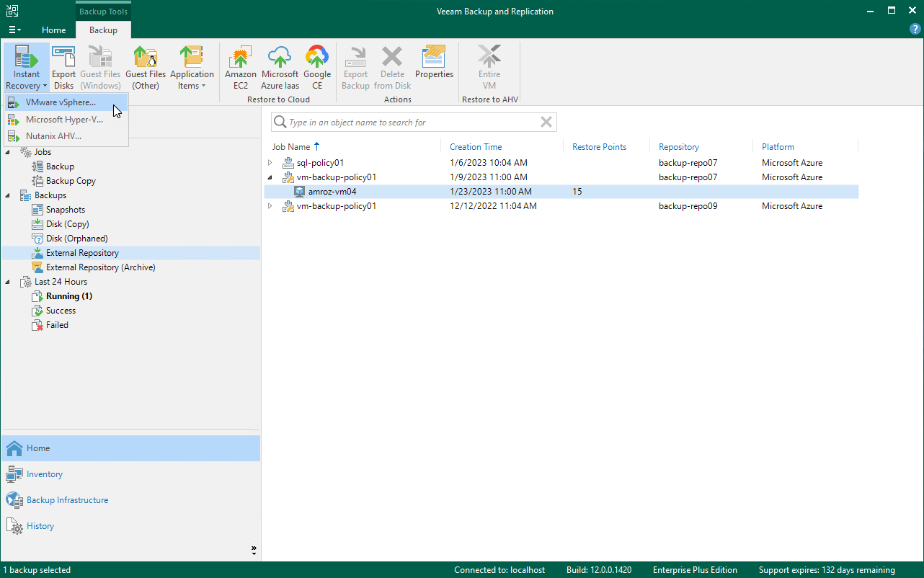Viewport: 924px width, 578px height.
Task: Open Guest Files (Other) restore tool
Action: pos(146,68)
